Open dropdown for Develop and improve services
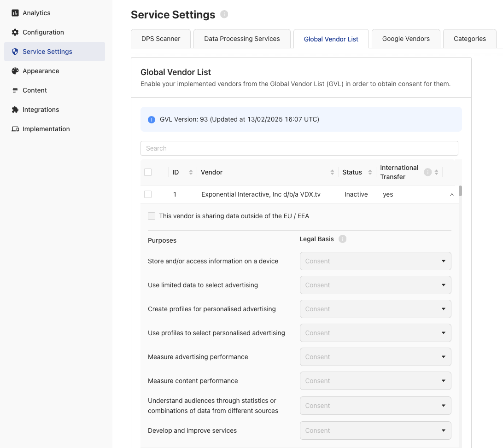 tap(375, 431)
